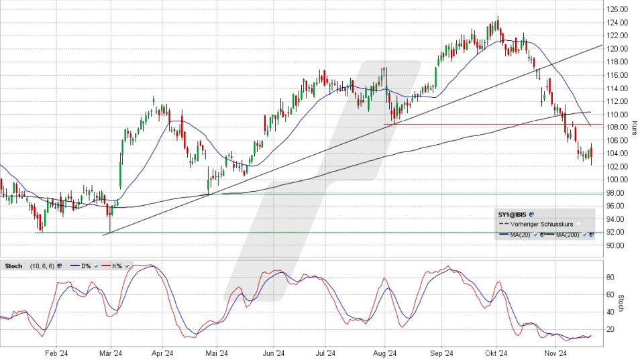The height and width of the screenshot is (362, 644).
Task: Click the blue D% line swatch
Action: point(75,265)
